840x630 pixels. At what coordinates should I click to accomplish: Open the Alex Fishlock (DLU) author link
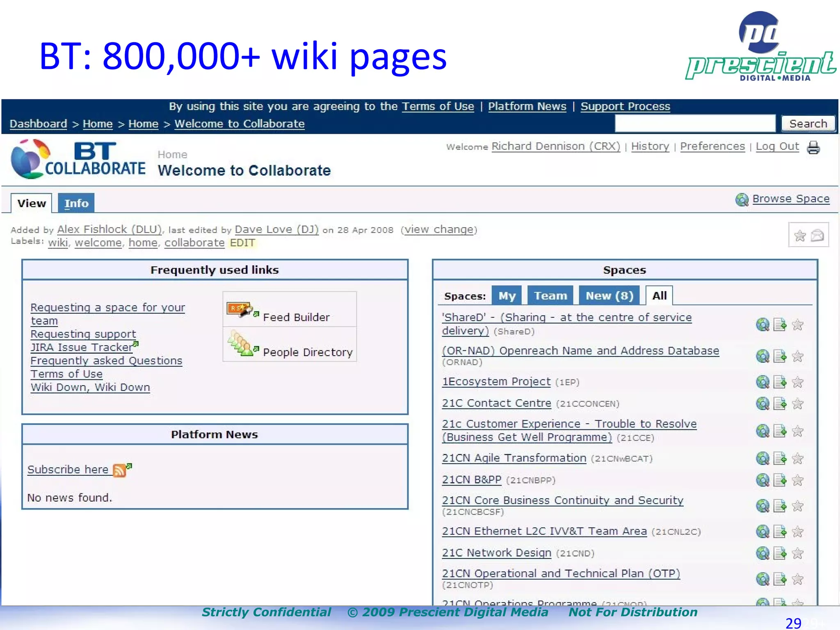(x=110, y=229)
